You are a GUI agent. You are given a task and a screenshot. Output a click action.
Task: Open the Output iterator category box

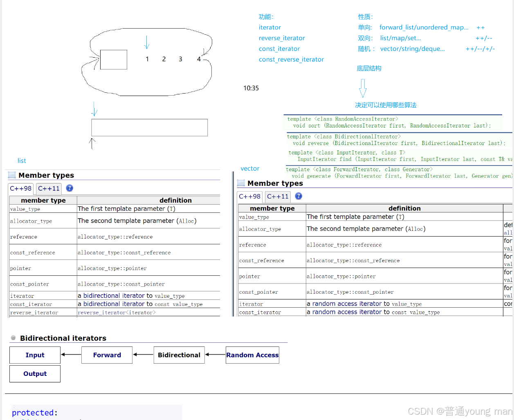click(35, 374)
